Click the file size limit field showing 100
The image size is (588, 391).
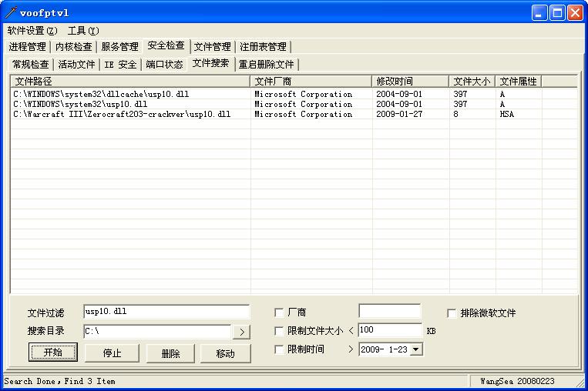pos(390,330)
